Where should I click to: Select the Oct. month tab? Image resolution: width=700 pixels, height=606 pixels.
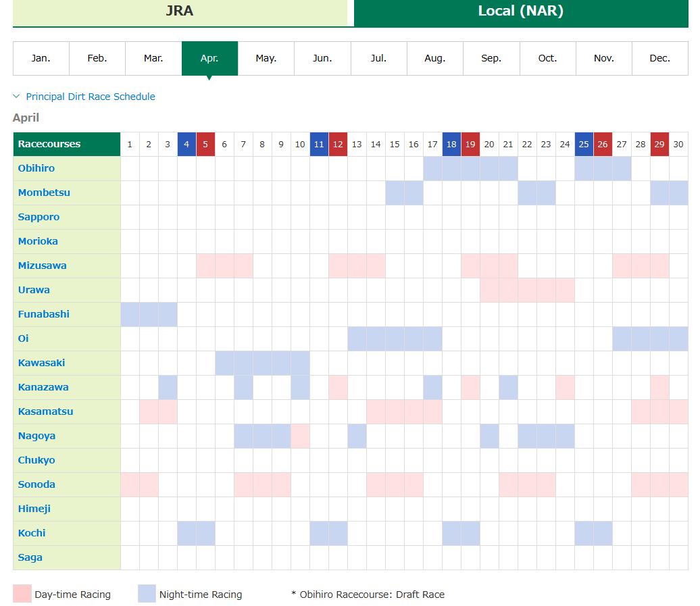(x=548, y=59)
